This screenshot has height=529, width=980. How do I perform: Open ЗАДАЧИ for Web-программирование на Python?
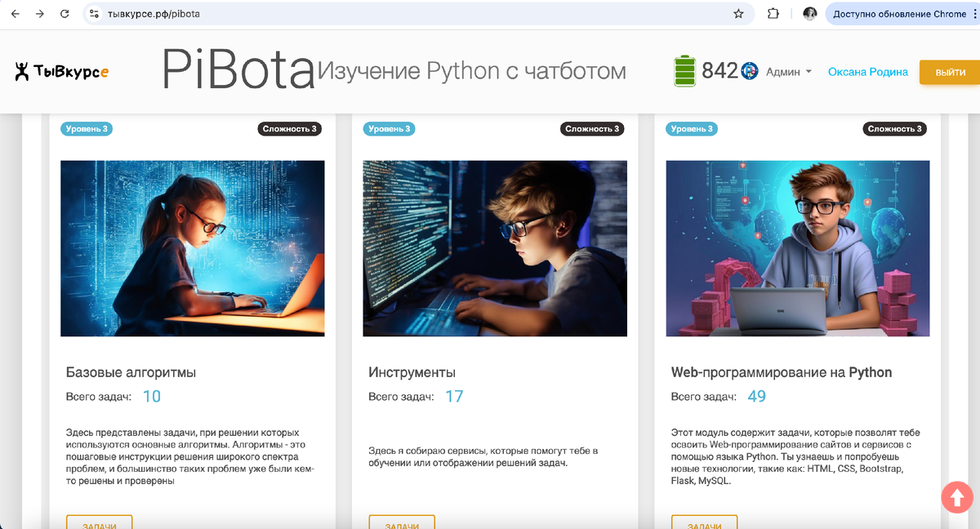point(704,522)
